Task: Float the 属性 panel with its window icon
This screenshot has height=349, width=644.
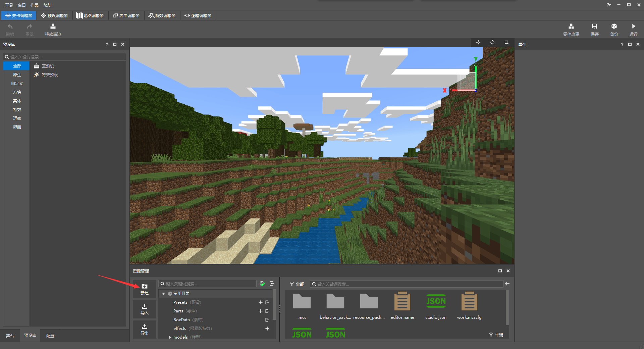Action: (630, 44)
